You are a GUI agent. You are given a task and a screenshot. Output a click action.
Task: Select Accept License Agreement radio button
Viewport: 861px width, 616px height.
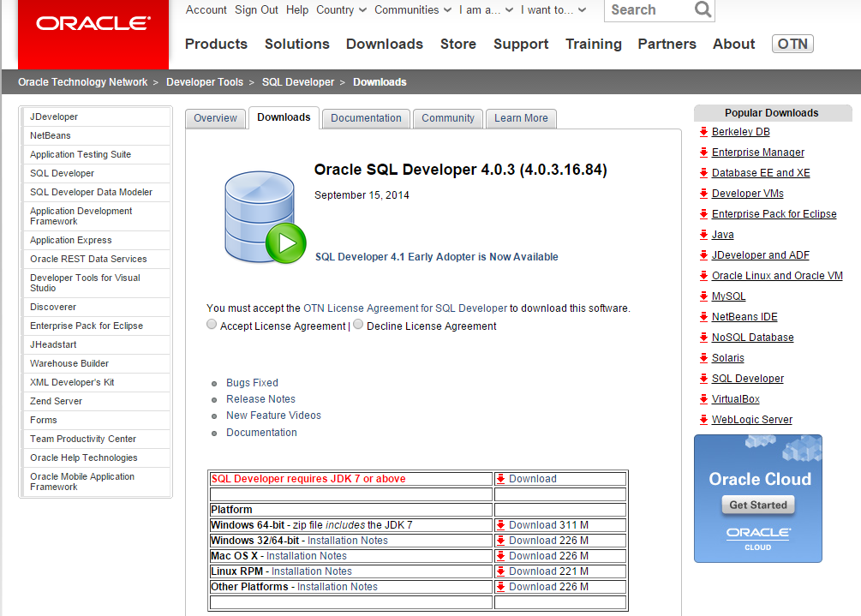pyautogui.click(x=212, y=326)
